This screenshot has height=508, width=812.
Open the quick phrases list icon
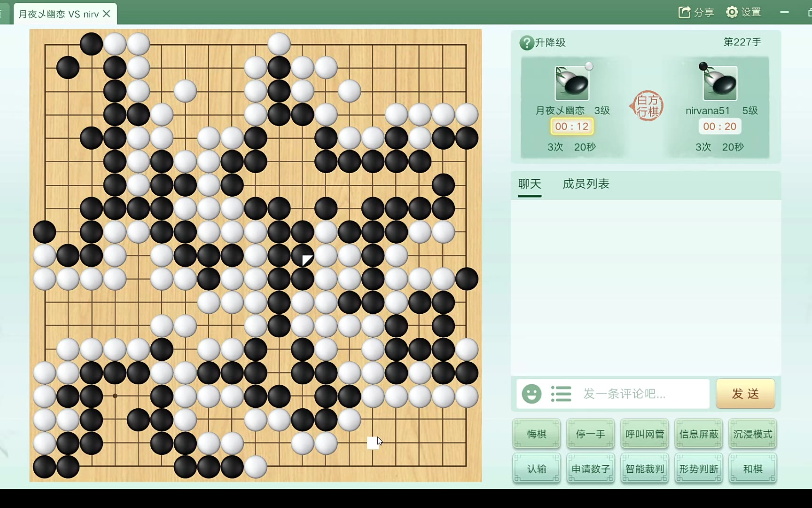[x=561, y=394]
